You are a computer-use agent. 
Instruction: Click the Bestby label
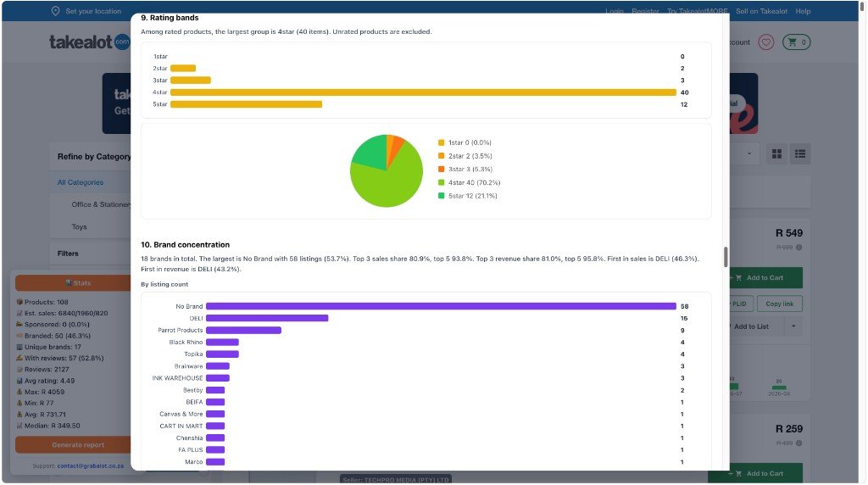tap(193, 390)
